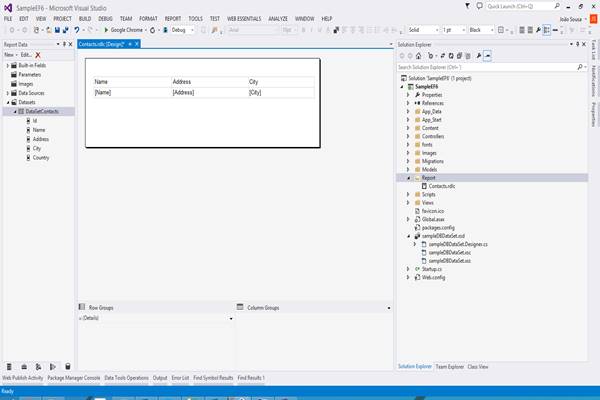
Task: Collapse the Report folder in Solution Explorer
Action: coord(408,178)
